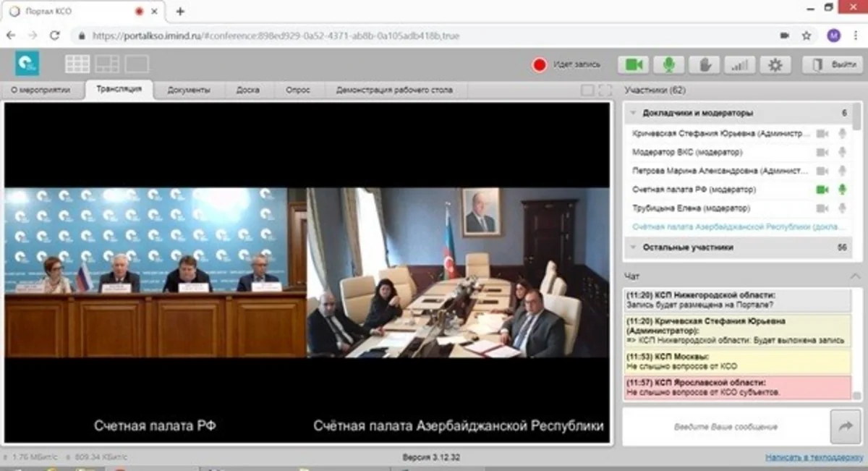Toggle green microphone for Счетная палата РФ
Screen dimensions: 868x471
pyautogui.click(x=842, y=190)
